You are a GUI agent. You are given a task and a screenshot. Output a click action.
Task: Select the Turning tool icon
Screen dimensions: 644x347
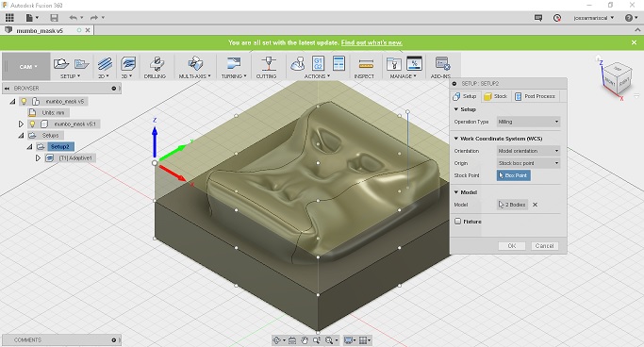(x=234, y=64)
